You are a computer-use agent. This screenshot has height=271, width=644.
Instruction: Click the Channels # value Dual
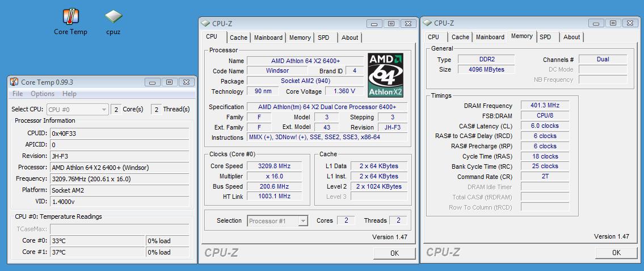click(603, 60)
